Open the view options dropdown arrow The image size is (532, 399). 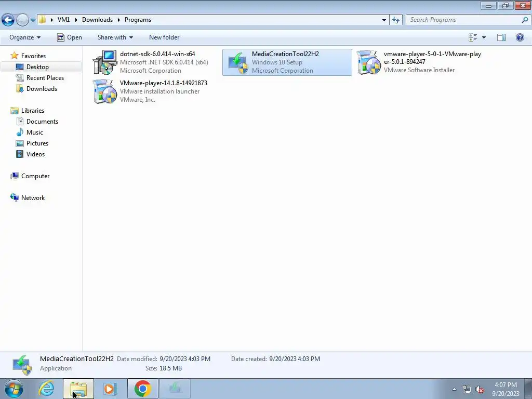[484, 37]
